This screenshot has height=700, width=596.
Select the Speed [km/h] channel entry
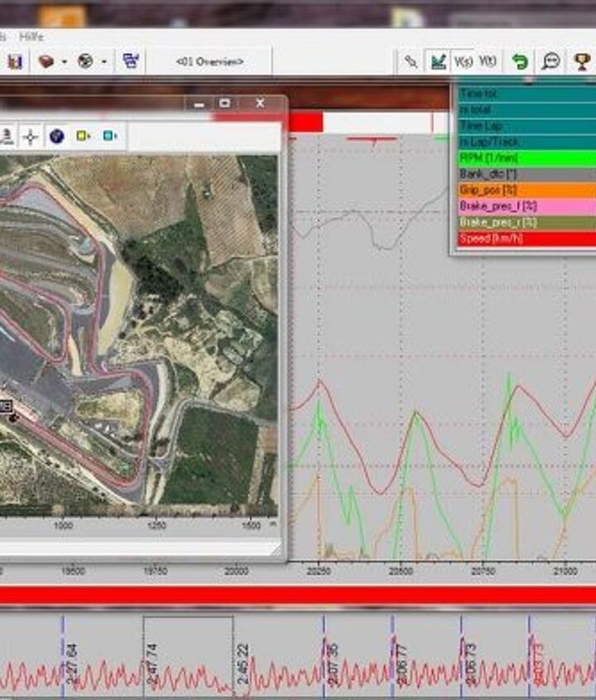tap(525, 239)
